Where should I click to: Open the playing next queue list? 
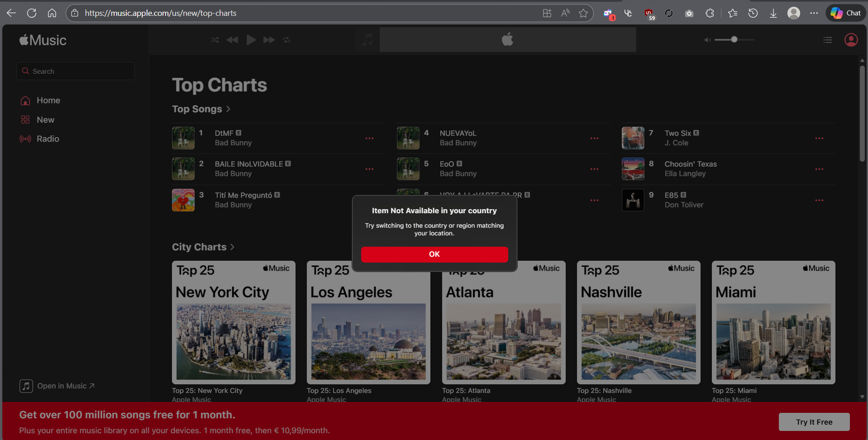point(827,40)
